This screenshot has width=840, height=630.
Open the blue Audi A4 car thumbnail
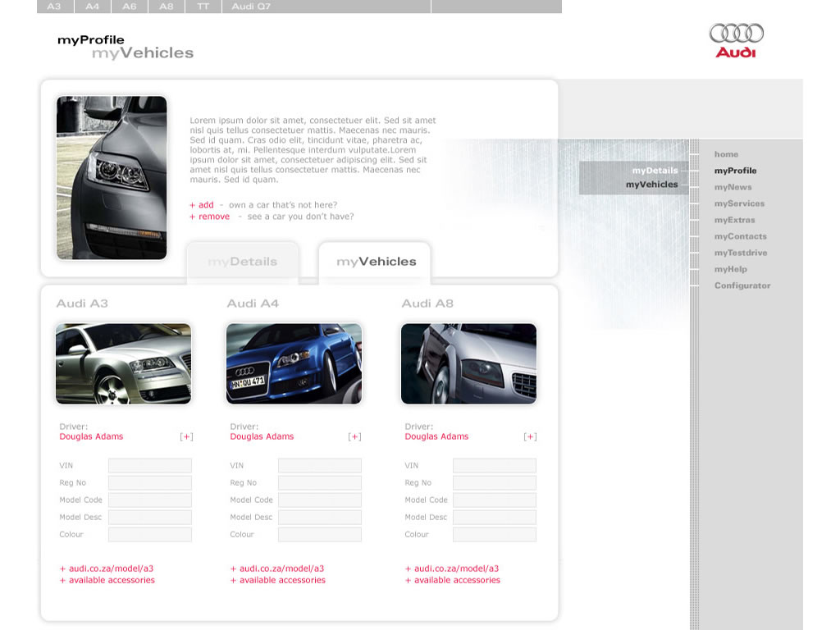[x=294, y=363]
